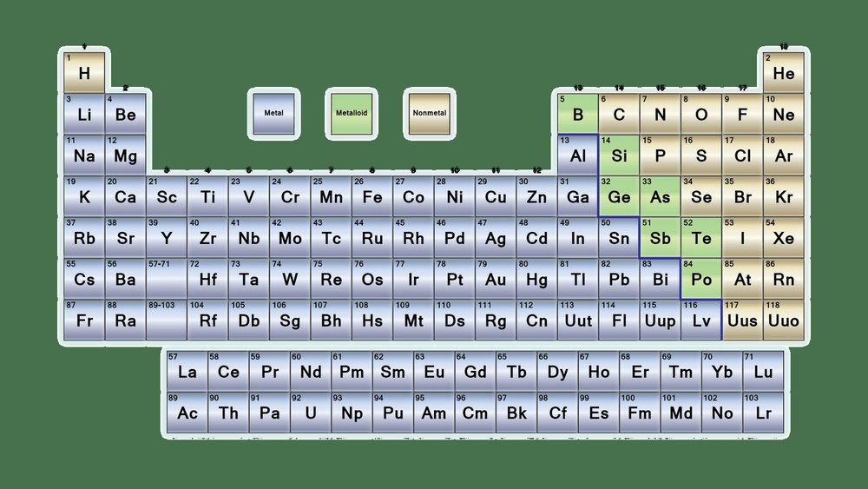Click the Copernicium (Cn) tile

(x=537, y=320)
